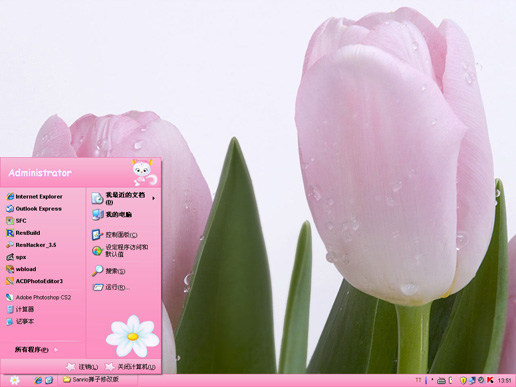516x387 pixels.
Task: Click the 注销 log off button
Action: (82, 367)
